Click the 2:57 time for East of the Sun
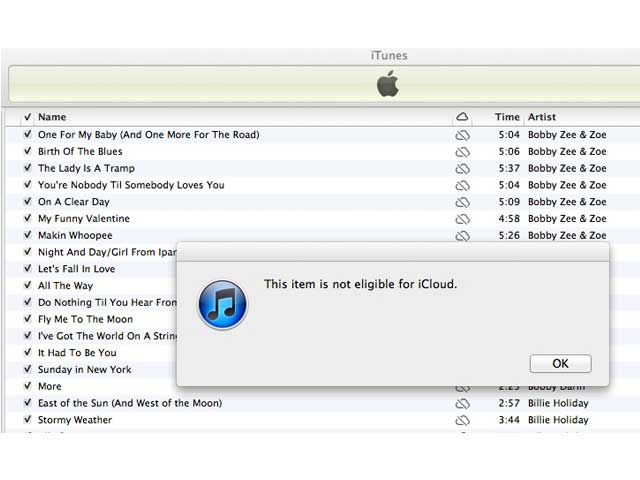Screen dimensions: 640x480 pyautogui.click(x=509, y=403)
